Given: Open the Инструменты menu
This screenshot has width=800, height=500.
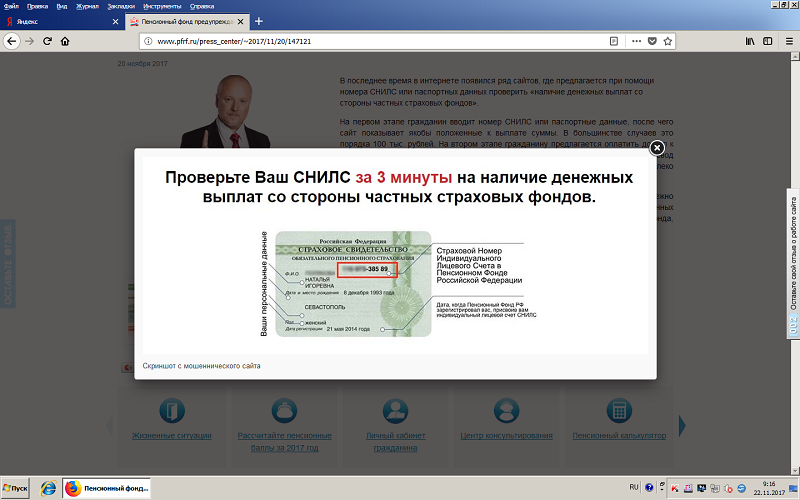Looking at the screenshot, I should click(x=162, y=6).
